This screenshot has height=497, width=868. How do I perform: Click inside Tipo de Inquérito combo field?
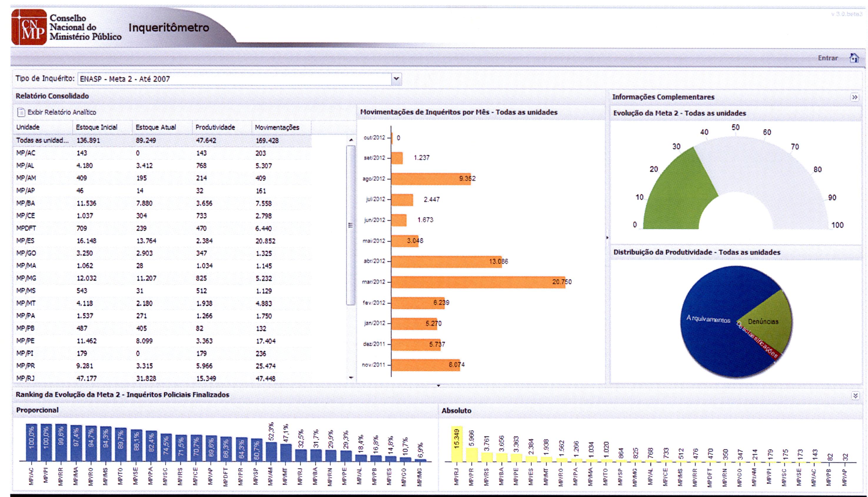(234, 79)
